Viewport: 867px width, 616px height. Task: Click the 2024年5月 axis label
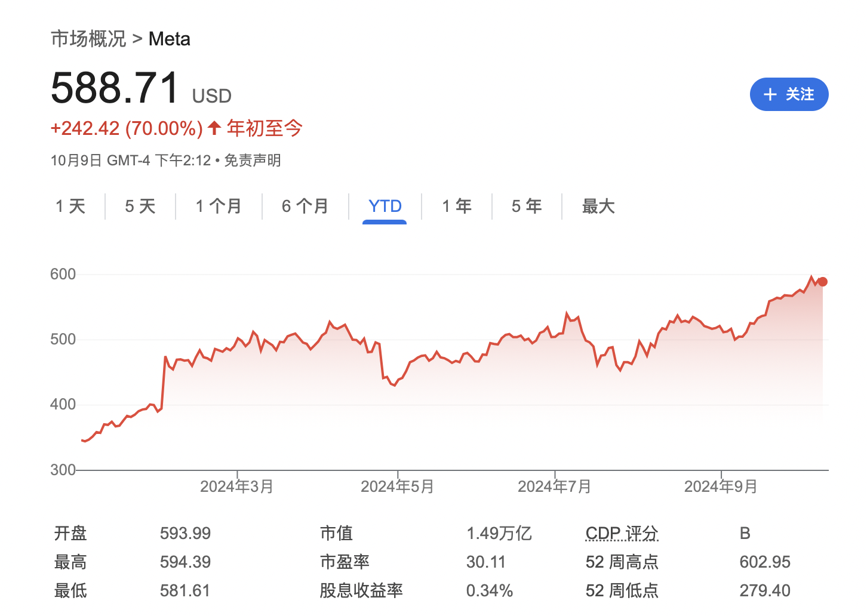pyautogui.click(x=397, y=486)
